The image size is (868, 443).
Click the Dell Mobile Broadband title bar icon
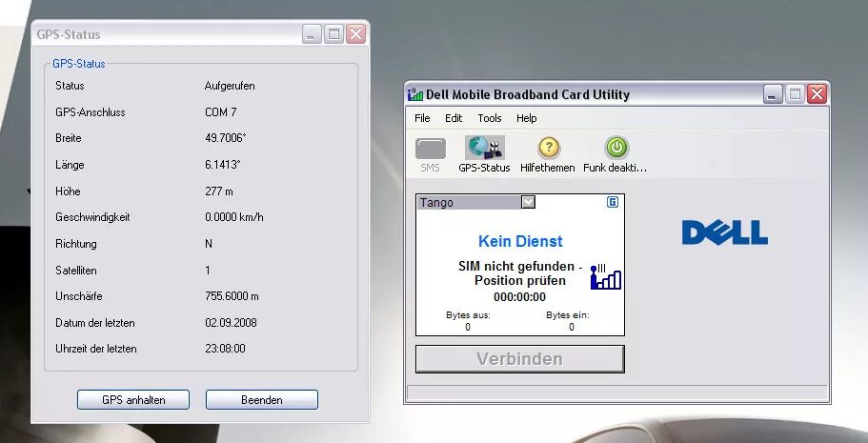tap(415, 94)
